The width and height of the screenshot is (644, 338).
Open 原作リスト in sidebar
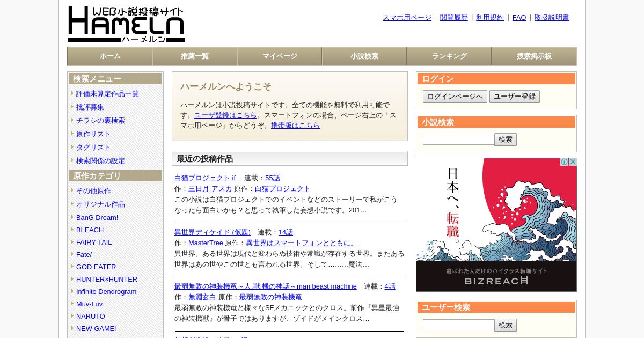(x=93, y=134)
